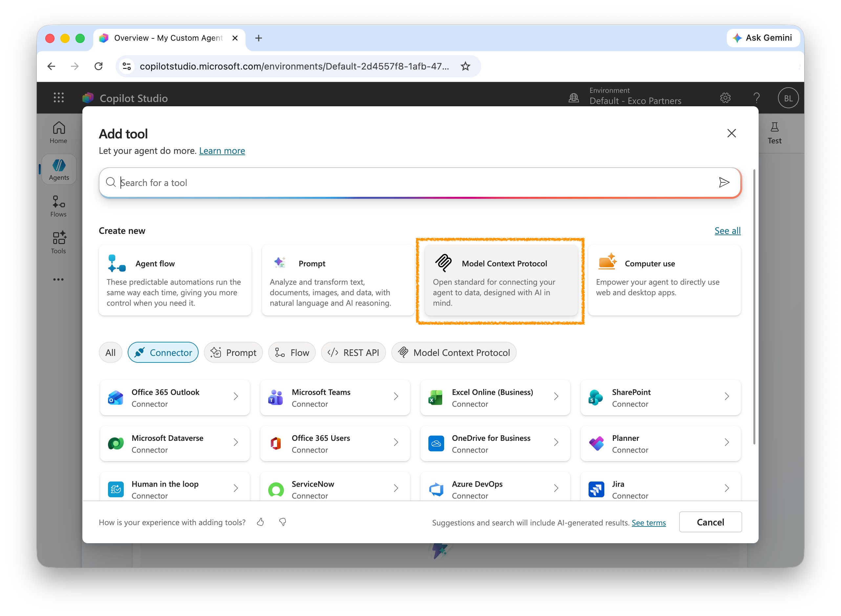
Task: Select the Model Context Protocol filter chip
Action: tap(454, 352)
